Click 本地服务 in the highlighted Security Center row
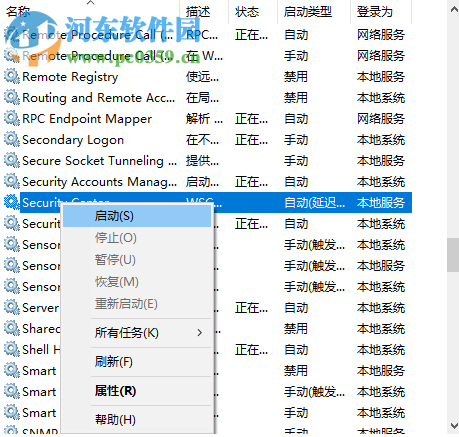Viewport: 459px width, 437px height. click(381, 203)
